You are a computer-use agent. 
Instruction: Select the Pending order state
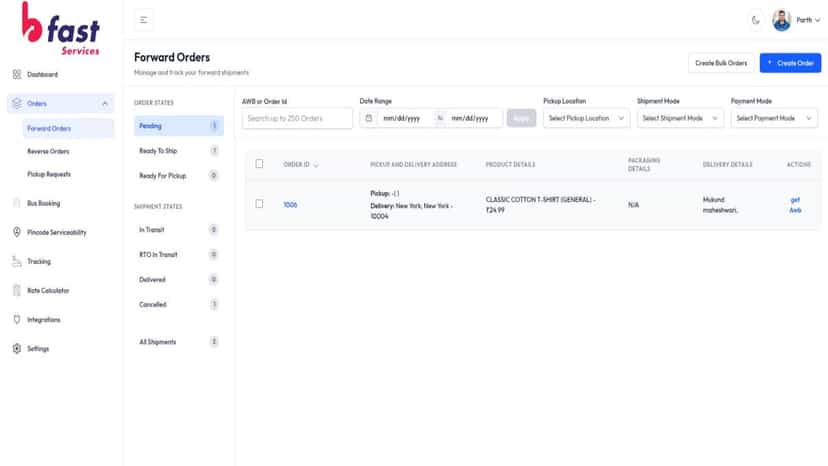coord(178,126)
